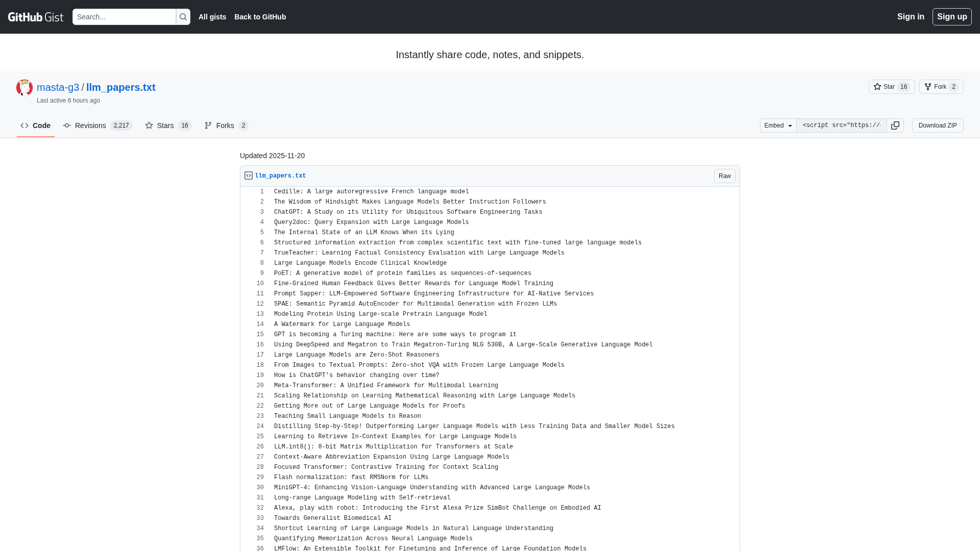Click the search magnifier icon button
980x551 pixels.
[x=183, y=17]
